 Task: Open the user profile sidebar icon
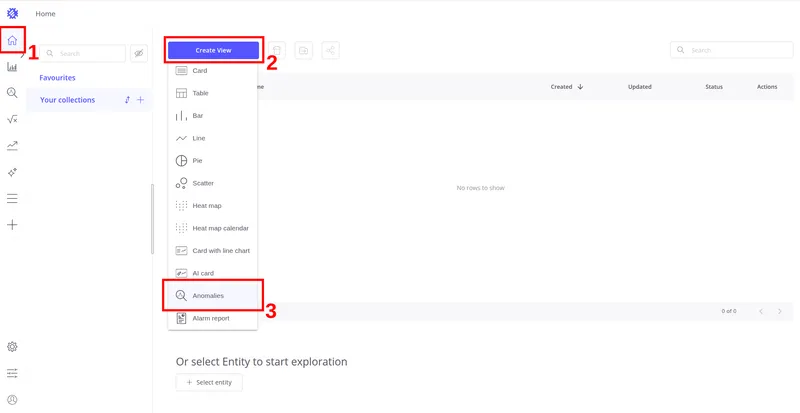click(12, 400)
